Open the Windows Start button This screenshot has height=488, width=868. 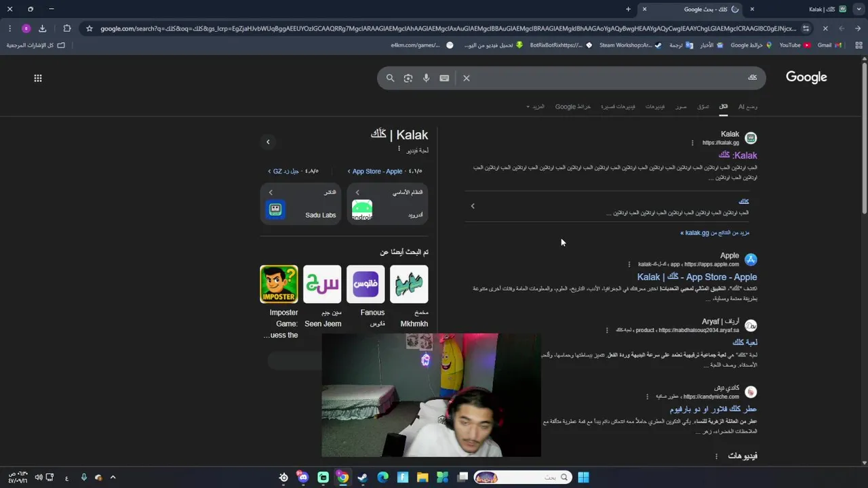583,477
